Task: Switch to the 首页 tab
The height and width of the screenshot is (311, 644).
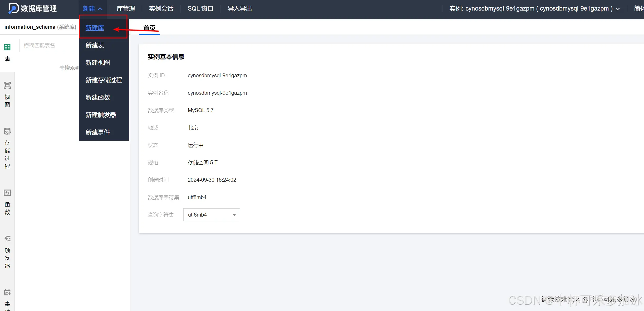Action: [149, 28]
